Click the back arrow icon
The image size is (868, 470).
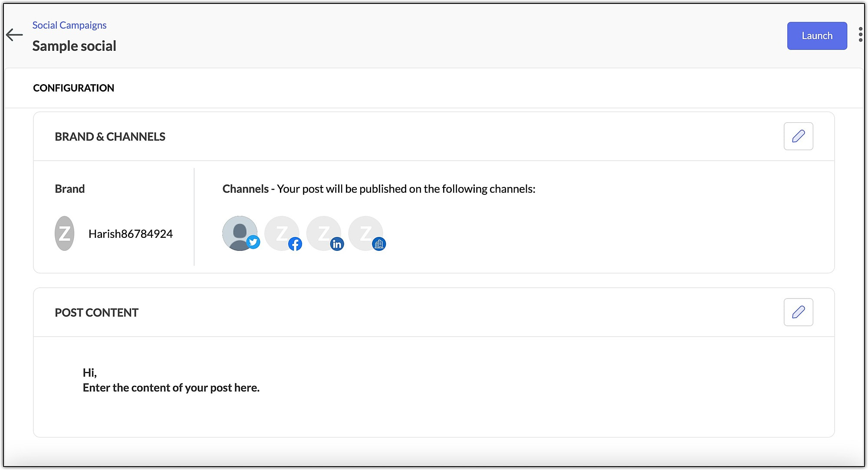14,35
